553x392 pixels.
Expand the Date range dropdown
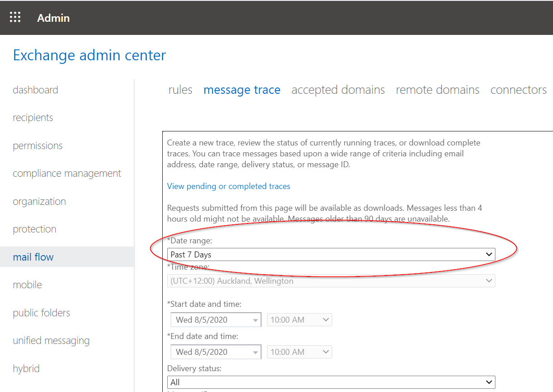[331, 255]
